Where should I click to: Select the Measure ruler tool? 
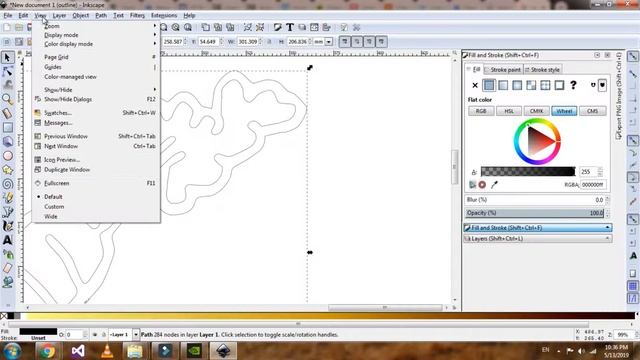[7, 113]
